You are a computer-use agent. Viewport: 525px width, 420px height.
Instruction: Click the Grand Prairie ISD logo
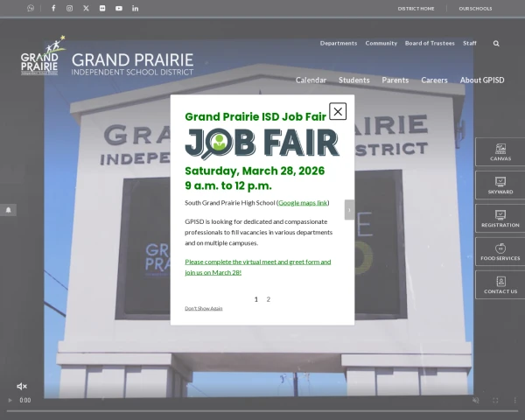pos(42,56)
